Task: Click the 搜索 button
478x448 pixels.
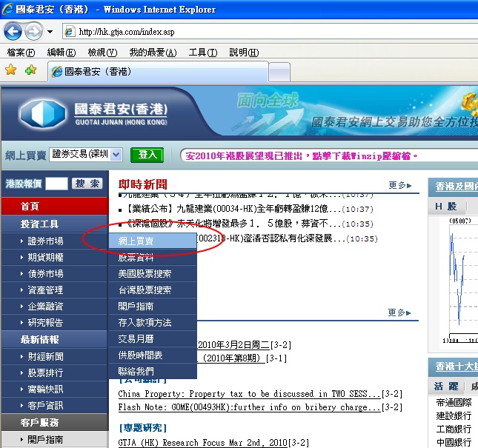Action: (87, 184)
